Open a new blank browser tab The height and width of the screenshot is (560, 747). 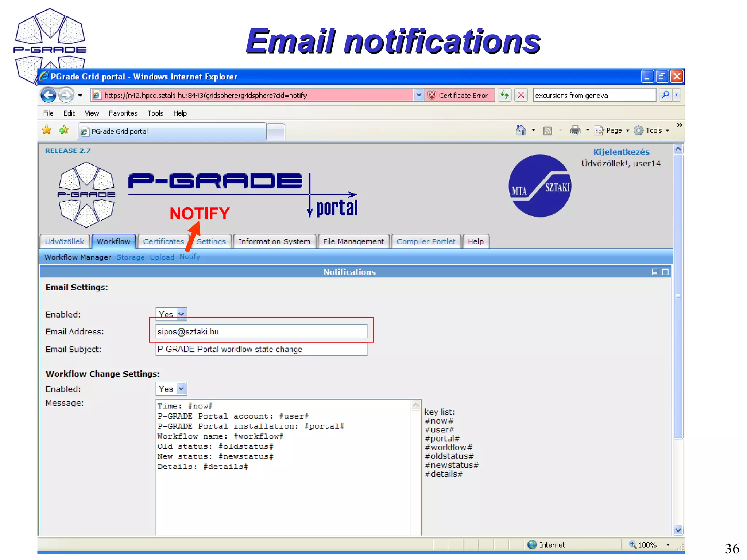[276, 132]
